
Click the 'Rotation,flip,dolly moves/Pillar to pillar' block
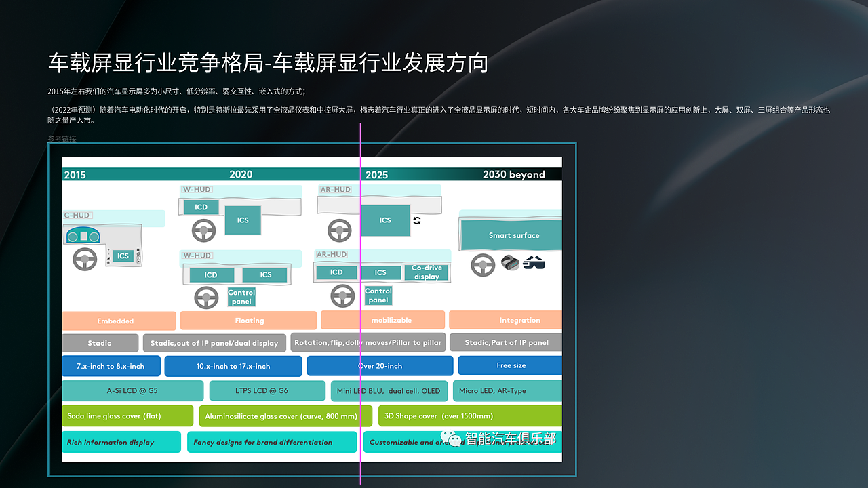[x=368, y=342]
